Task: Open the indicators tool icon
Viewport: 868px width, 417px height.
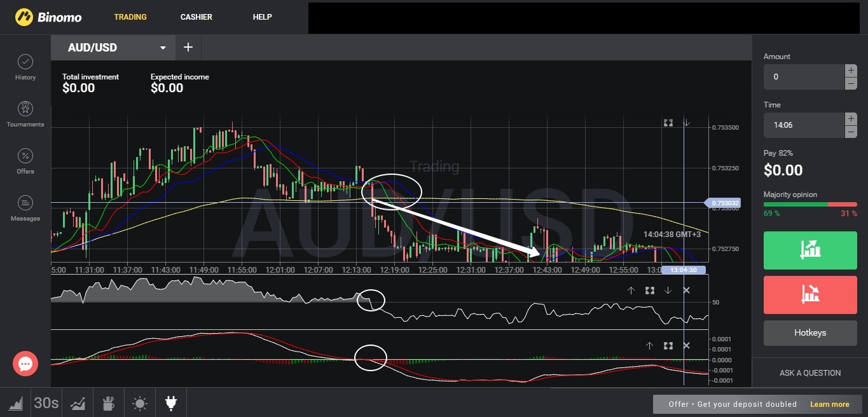Action: pos(78,403)
